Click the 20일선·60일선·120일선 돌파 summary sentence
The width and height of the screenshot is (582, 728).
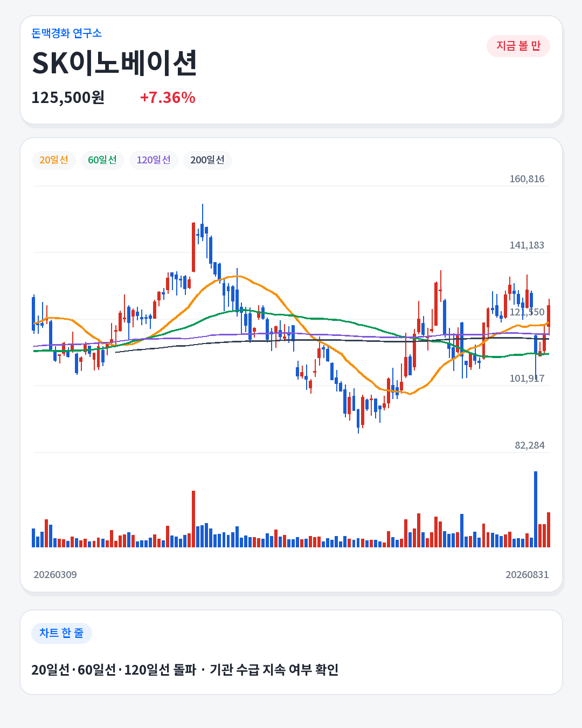tap(185, 670)
